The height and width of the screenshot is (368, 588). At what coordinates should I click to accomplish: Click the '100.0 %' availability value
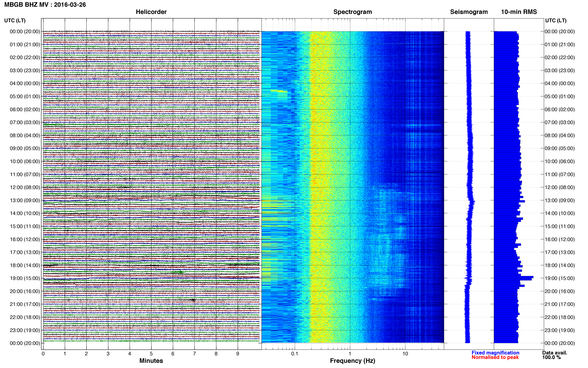[552, 357]
